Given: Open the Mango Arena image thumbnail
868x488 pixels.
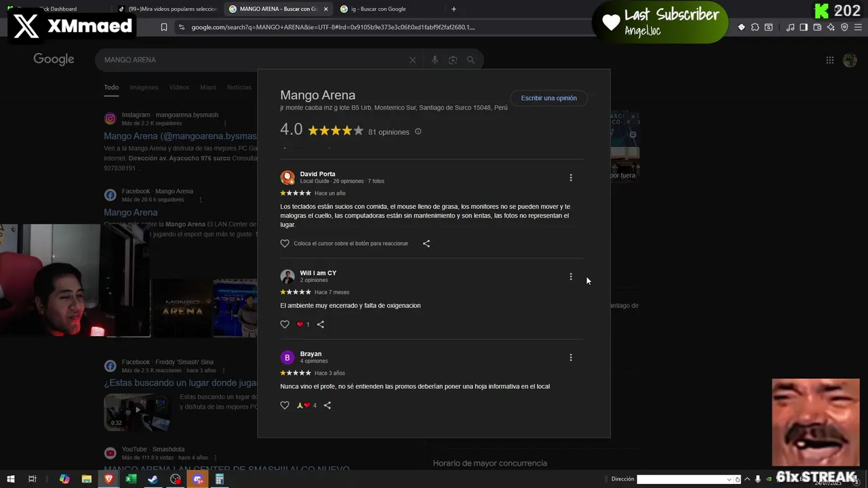Looking at the screenshot, I should click(182, 307).
